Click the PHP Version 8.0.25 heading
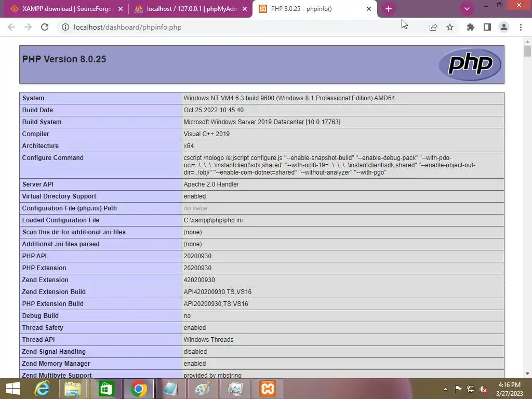 (x=64, y=59)
